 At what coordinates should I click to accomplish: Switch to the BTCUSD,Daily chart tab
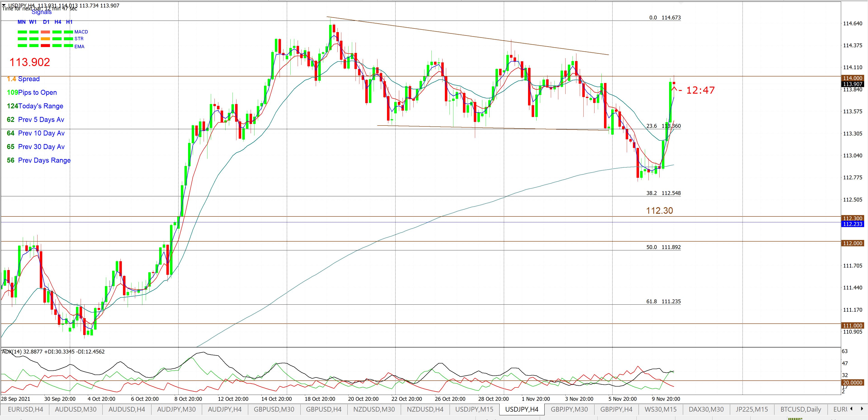coord(801,409)
